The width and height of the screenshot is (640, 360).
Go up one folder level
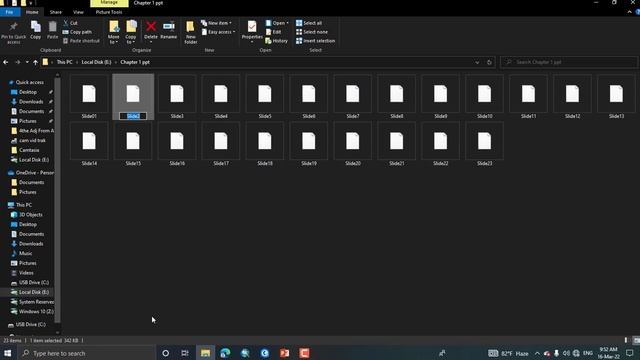(36, 62)
